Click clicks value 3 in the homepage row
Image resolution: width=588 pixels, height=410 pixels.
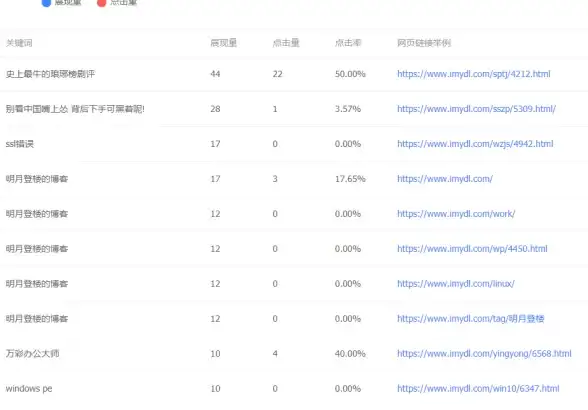pyautogui.click(x=275, y=179)
